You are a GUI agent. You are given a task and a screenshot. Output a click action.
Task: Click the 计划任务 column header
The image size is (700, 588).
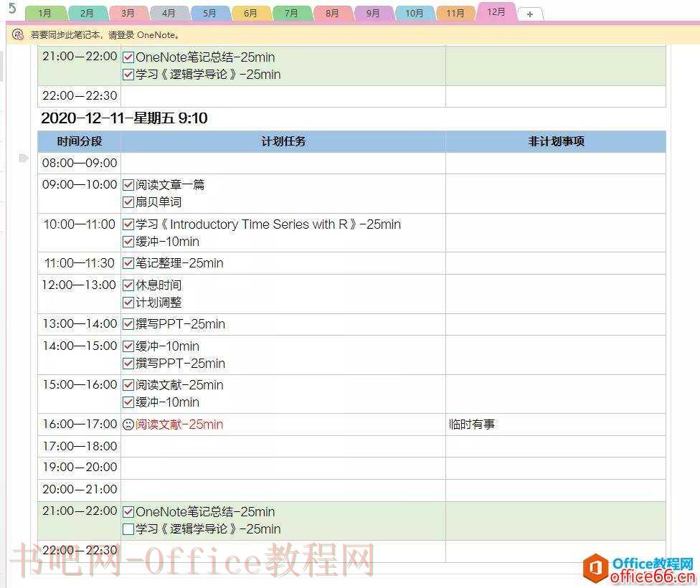point(283,141)
